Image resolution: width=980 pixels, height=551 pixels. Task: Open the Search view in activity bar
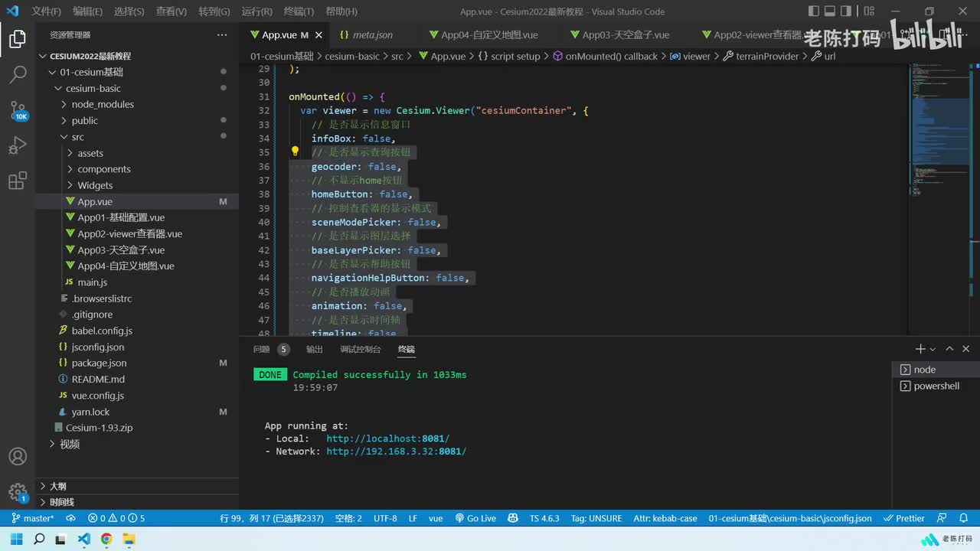coord(18,74)
